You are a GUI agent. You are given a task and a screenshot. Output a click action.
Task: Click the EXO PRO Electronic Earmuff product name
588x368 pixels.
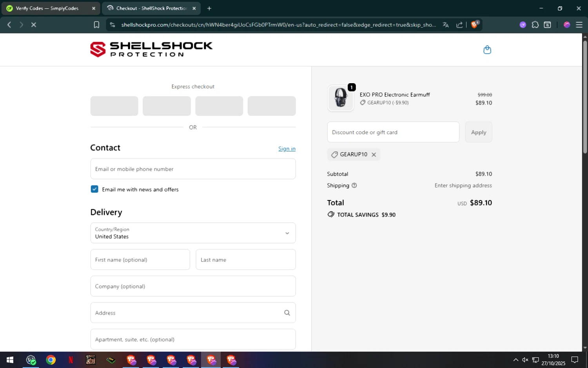[395, 95]
